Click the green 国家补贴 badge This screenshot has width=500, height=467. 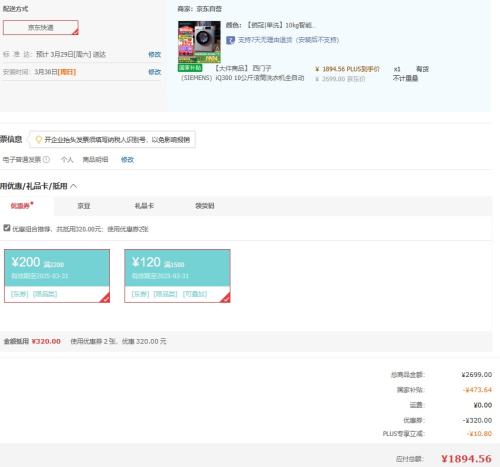pos(190,68)
